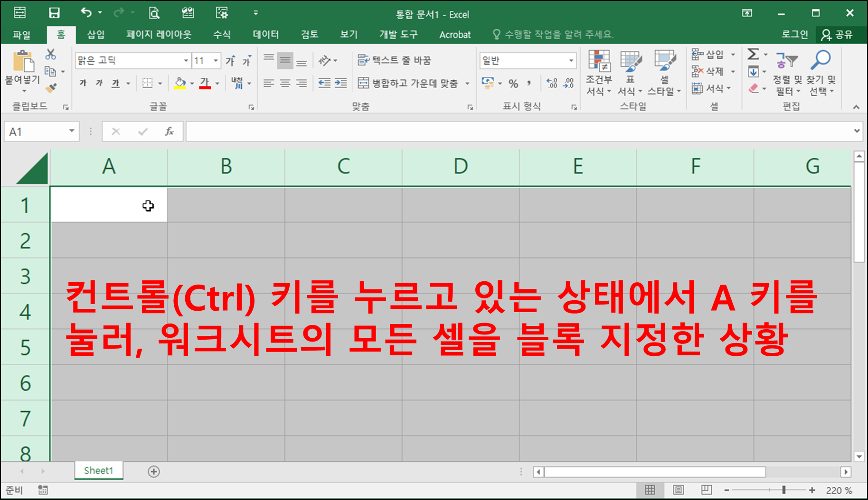Click the macro record icon in status bar

43,490
